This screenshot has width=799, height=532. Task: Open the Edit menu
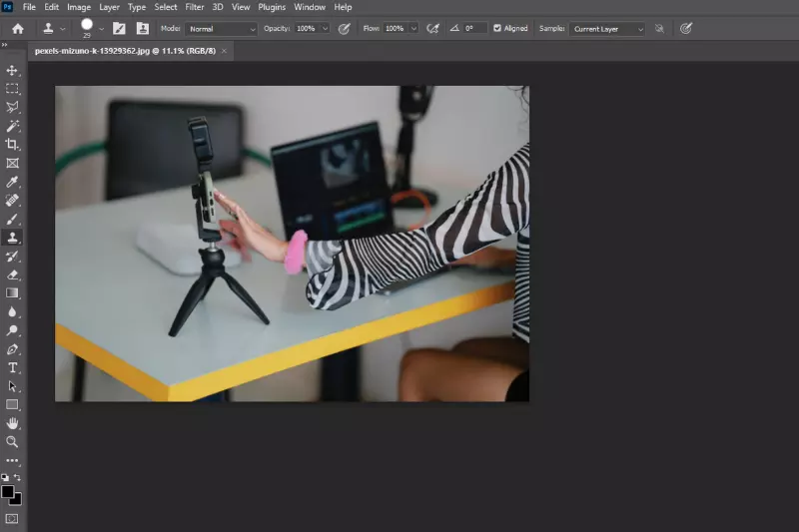52,7
